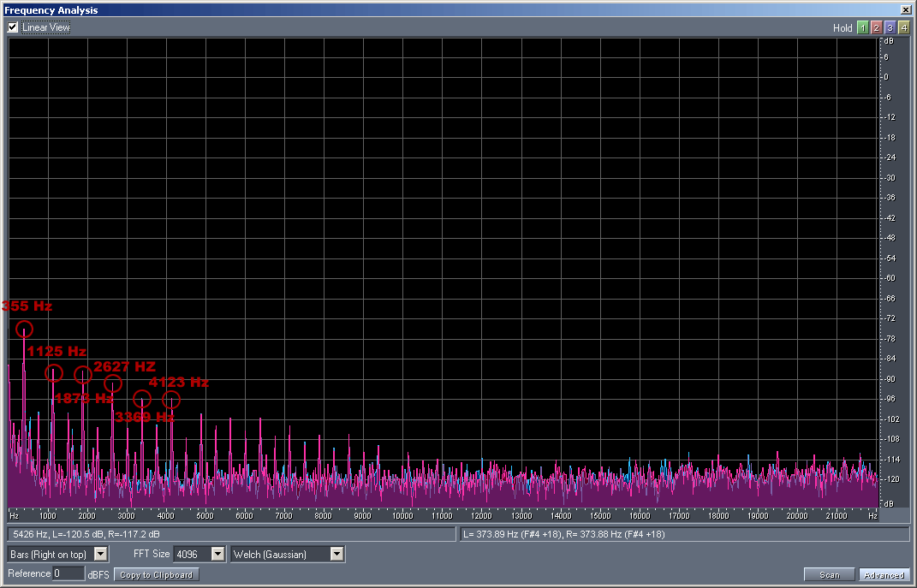This screenshot has height=588, width=917.
Task: Click the 5000 label on the frequency axis
Action: point(205,515)
